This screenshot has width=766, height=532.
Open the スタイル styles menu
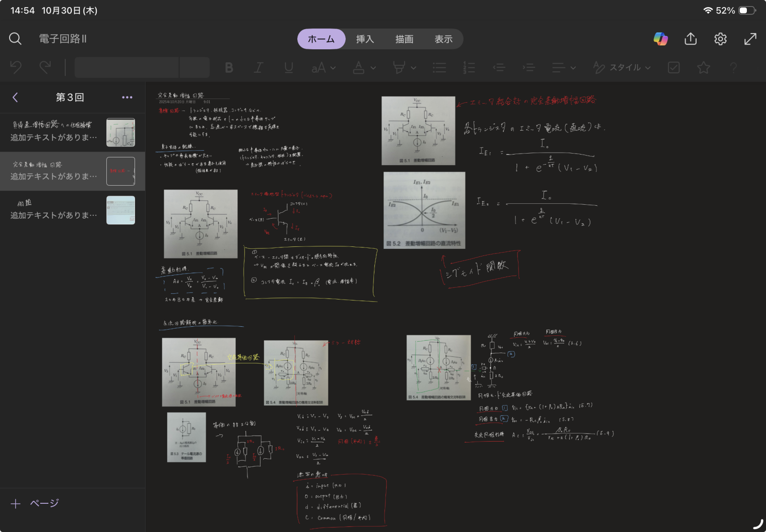click(622, 67)
